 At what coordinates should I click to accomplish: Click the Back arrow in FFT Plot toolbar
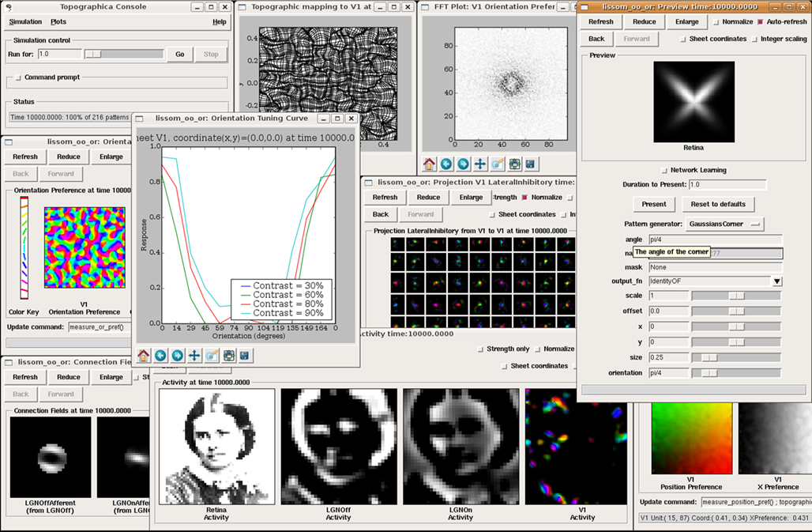tap(445, 164)
